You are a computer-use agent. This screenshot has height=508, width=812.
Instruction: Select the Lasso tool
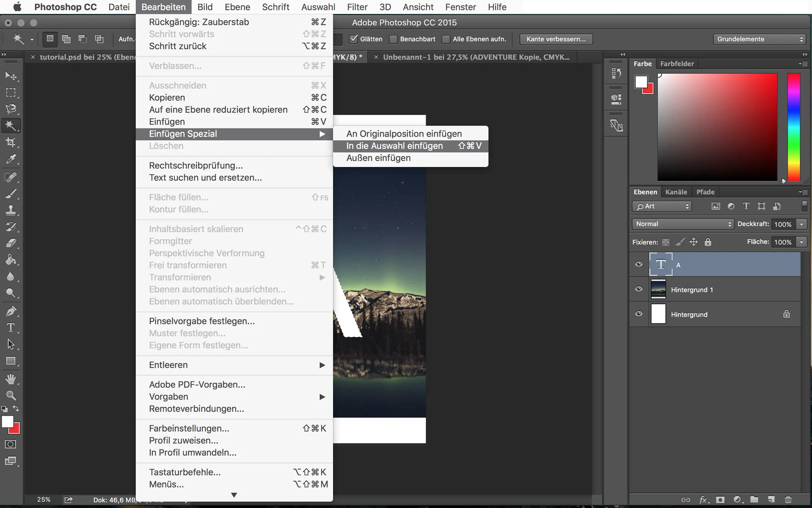[x=11, y=109]
